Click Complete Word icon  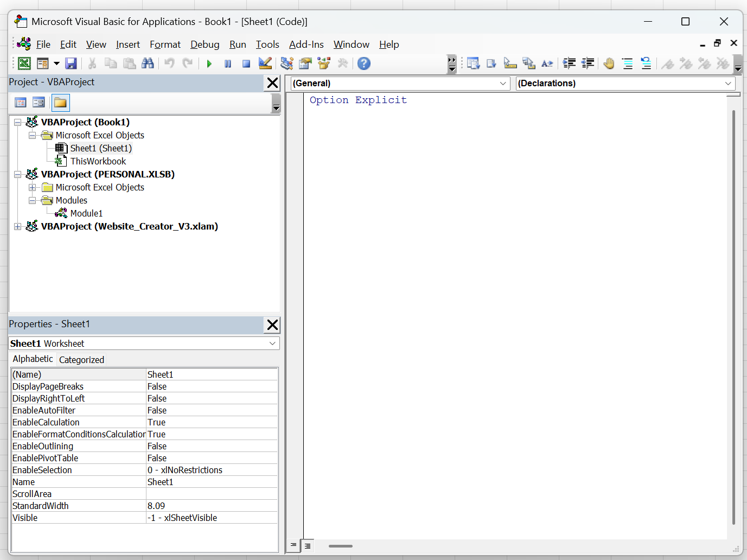tap(547, 63)
